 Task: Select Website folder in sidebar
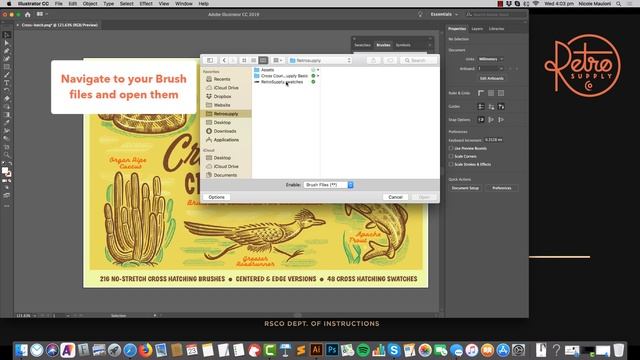pyautogui.click(x=222, y=105)
